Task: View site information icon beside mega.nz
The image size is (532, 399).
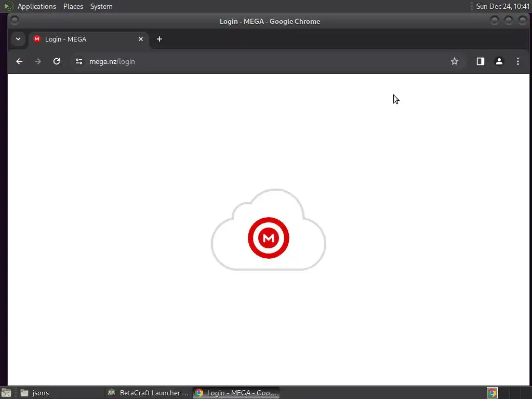Action: [x=79, y=61]
